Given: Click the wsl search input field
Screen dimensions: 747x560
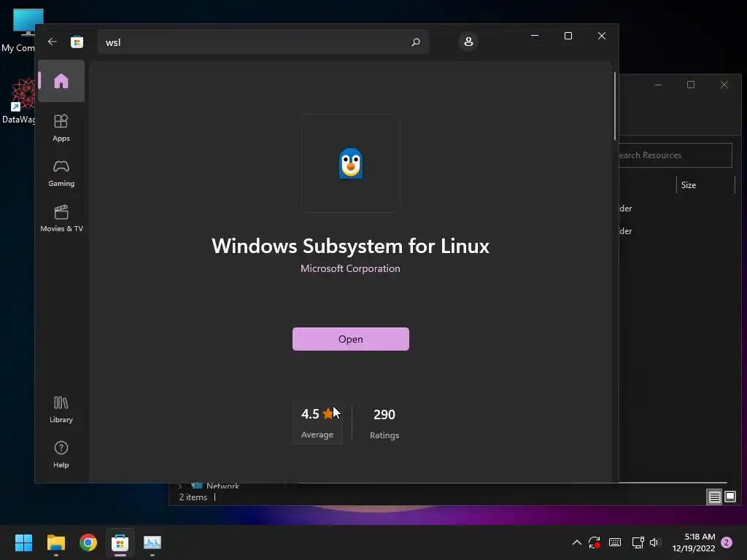Looking at the screenshot, I should [x=263, y=42].
